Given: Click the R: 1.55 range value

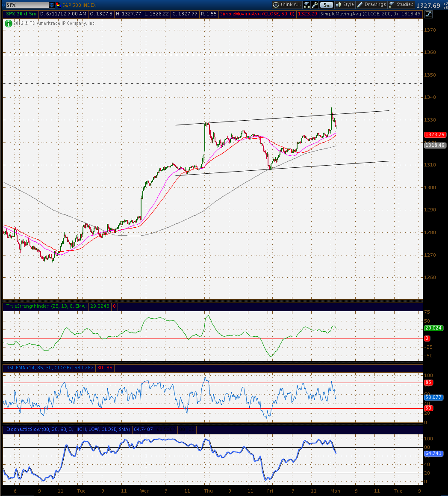Looking at the screenshot, I should 209,14.
